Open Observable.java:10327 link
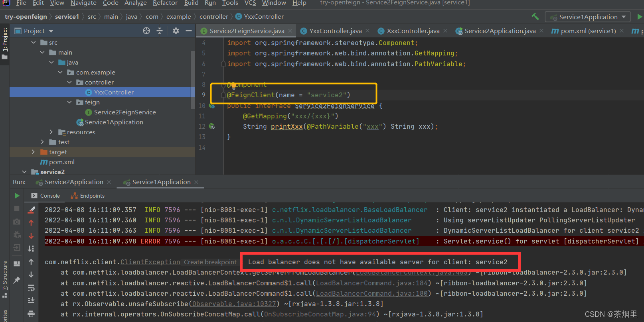 click(234, 304)
